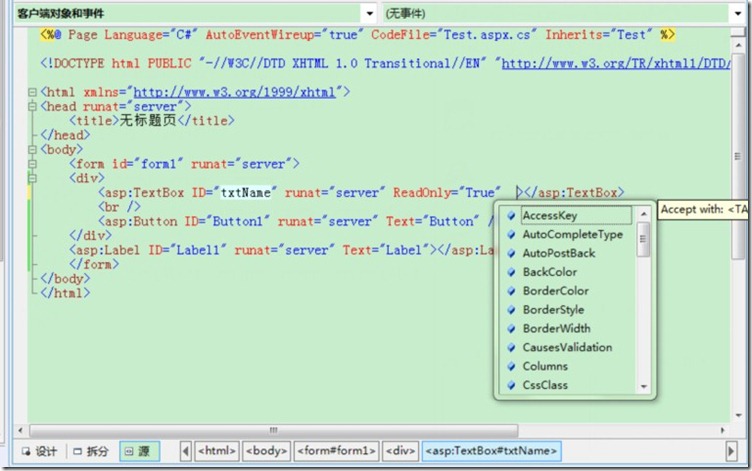The image size is (752, 471).
Task: Click the editor horizontal scrollbar thumb
Action: pos(273,430)
